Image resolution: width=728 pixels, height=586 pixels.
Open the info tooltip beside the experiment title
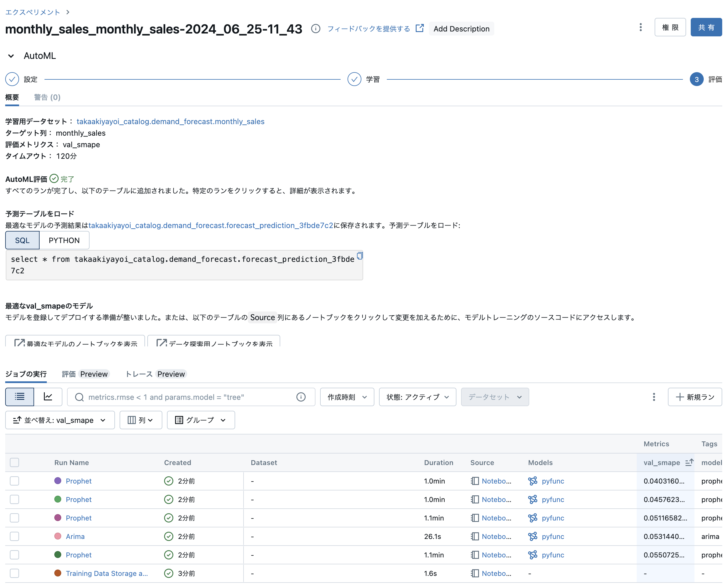[x=315, y=29]
